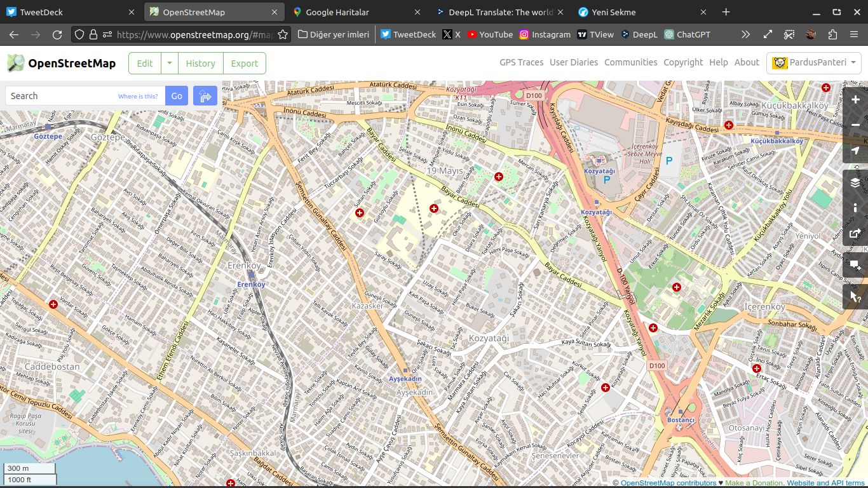Click the browser URL address bar
Screen dimensions: 868x488
tap(194, 34)
